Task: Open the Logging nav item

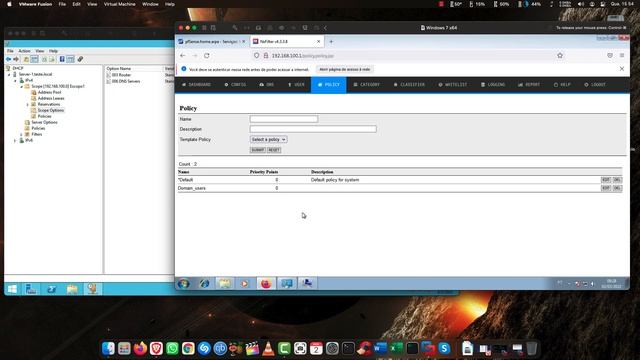Action: [x=493, y=84]
